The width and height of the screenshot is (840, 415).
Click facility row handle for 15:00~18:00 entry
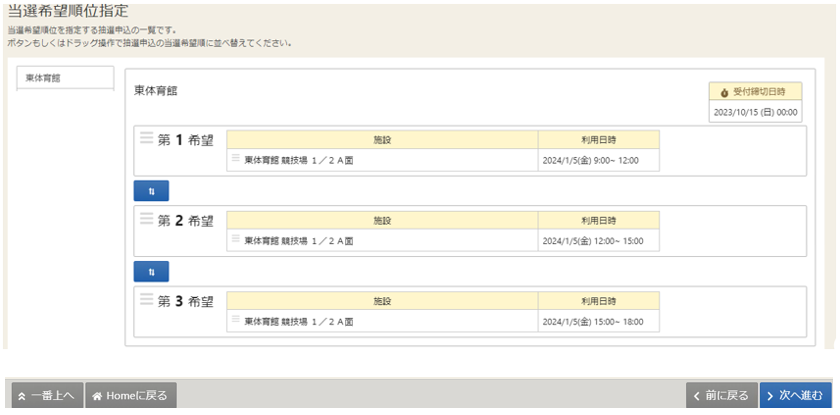[236, 320]
